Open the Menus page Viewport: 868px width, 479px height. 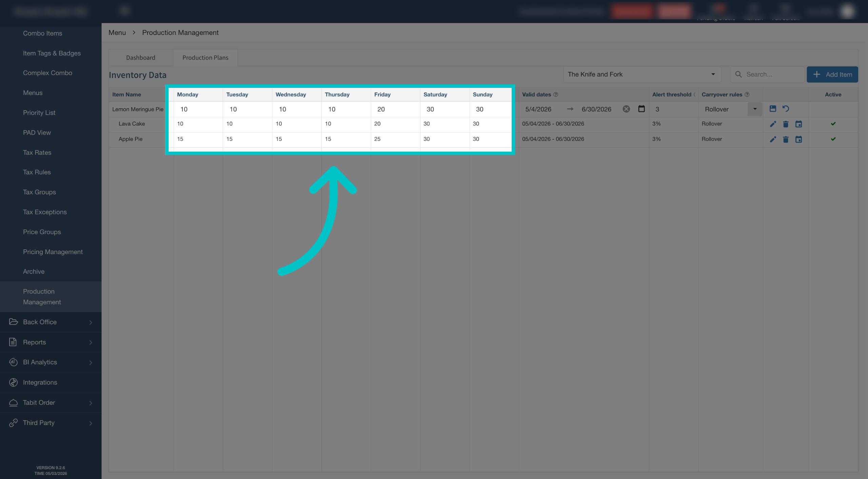[x=33, y=93]
